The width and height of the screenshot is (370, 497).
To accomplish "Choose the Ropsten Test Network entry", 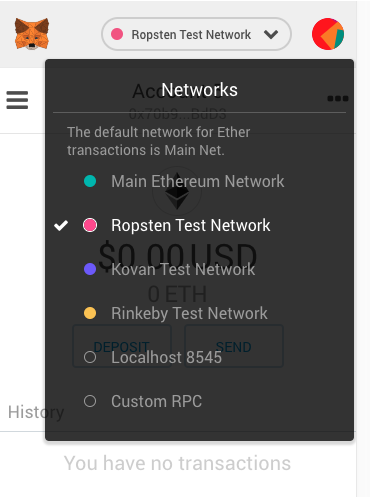I will point(191,226).
